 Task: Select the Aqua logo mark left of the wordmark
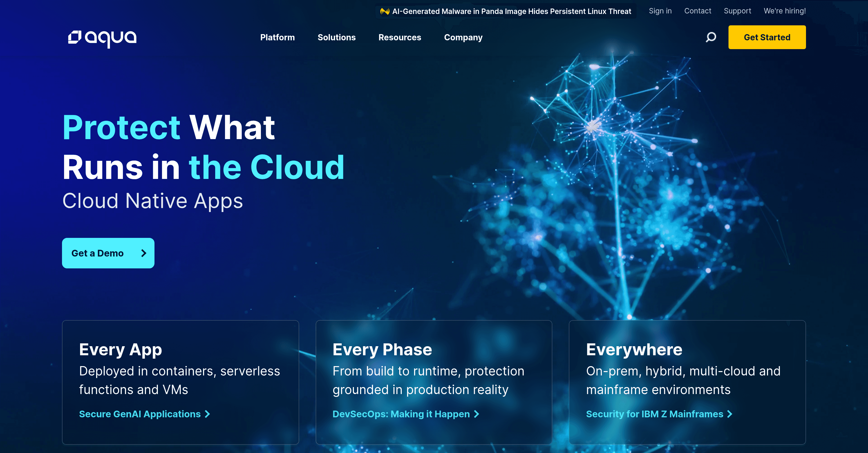tap(75, 37)
